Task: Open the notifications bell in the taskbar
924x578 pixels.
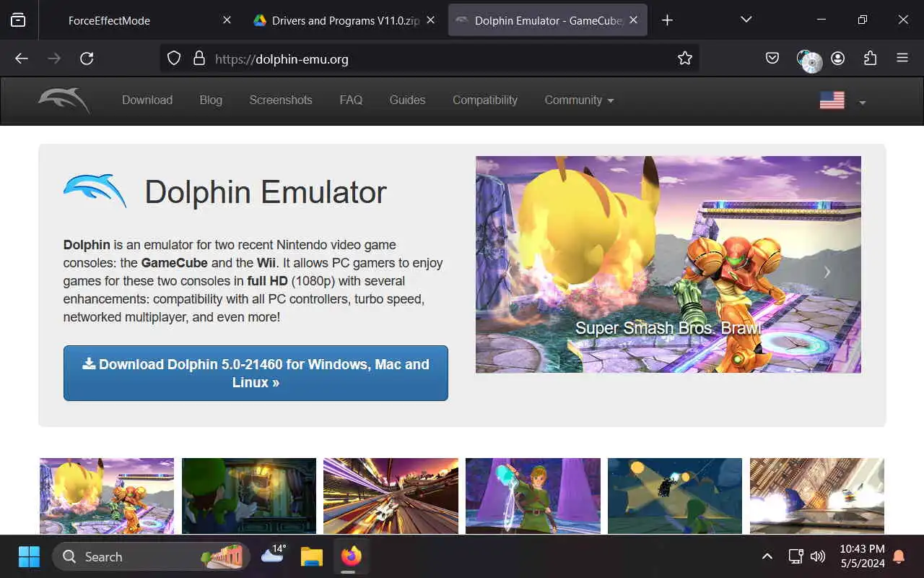Action: pos(899,556)
